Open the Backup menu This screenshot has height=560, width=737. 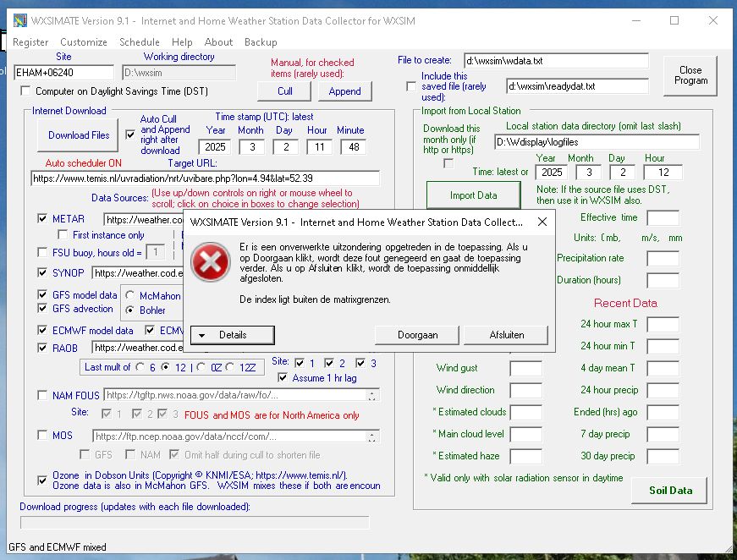(261, 42)
